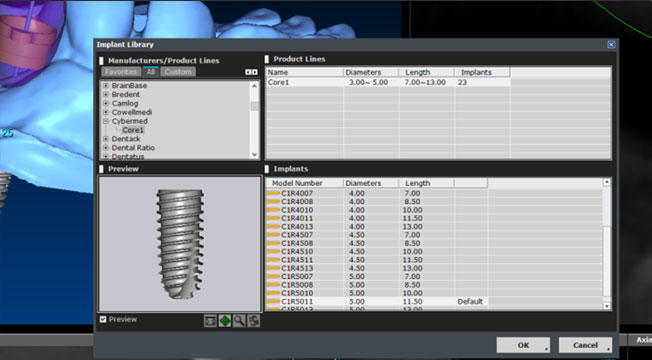
Task: Click the left arrow beside the Custom tab
Action: point(248,72)
